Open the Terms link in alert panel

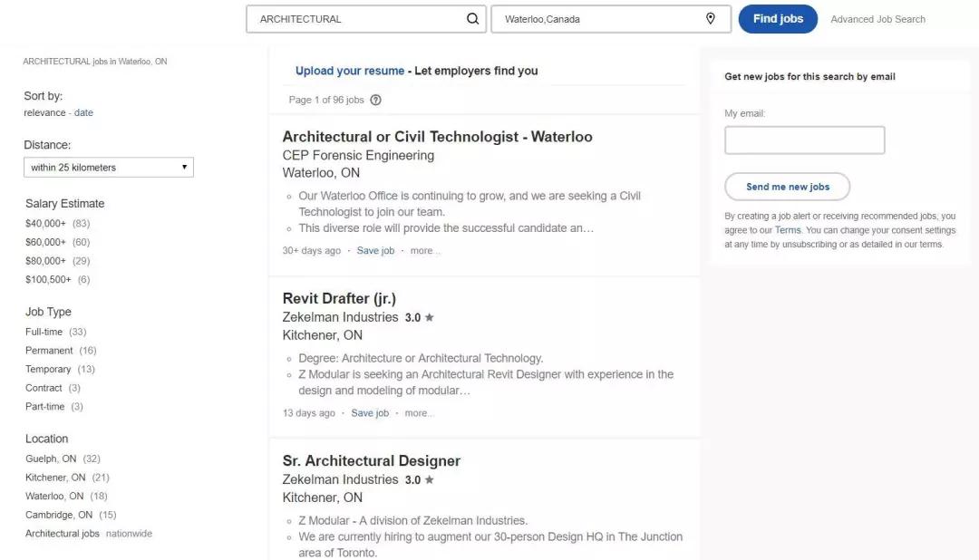(x=788, y=230)
